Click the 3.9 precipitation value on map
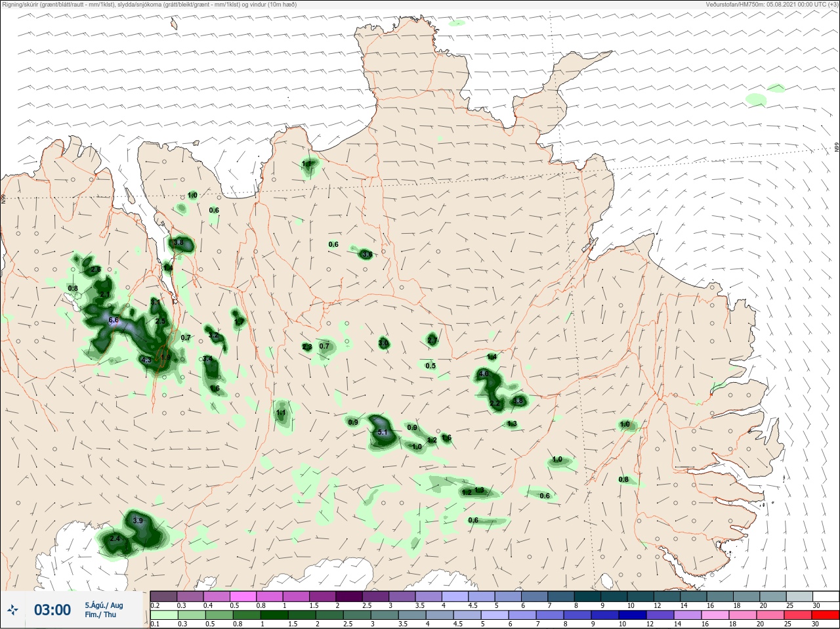The height and width of the screenshot is (629, 840). pyautogui.click(x=138, y=521)
